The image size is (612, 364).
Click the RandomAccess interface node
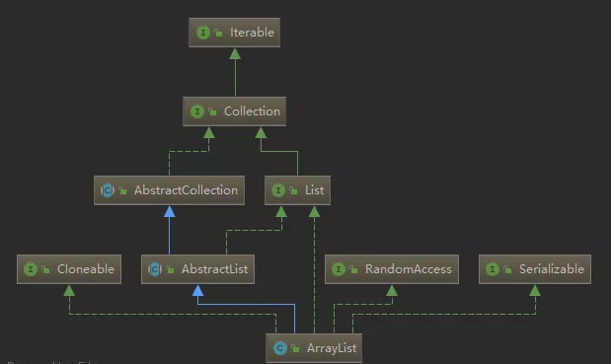(392, 269)
